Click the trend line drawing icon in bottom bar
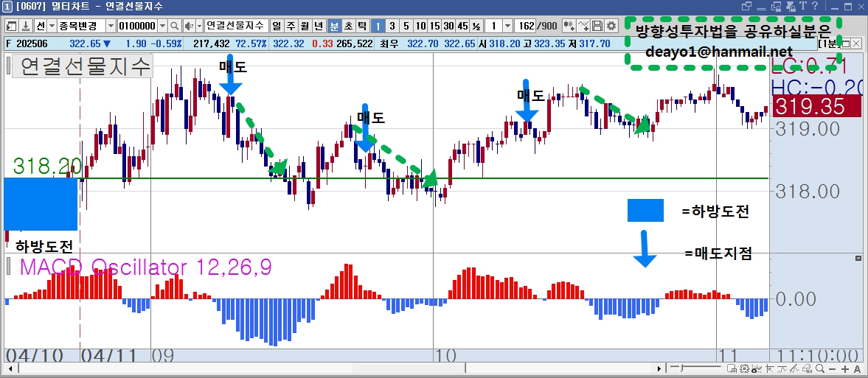This screenshot has width=868, height=378. click(x=795, y=368)
